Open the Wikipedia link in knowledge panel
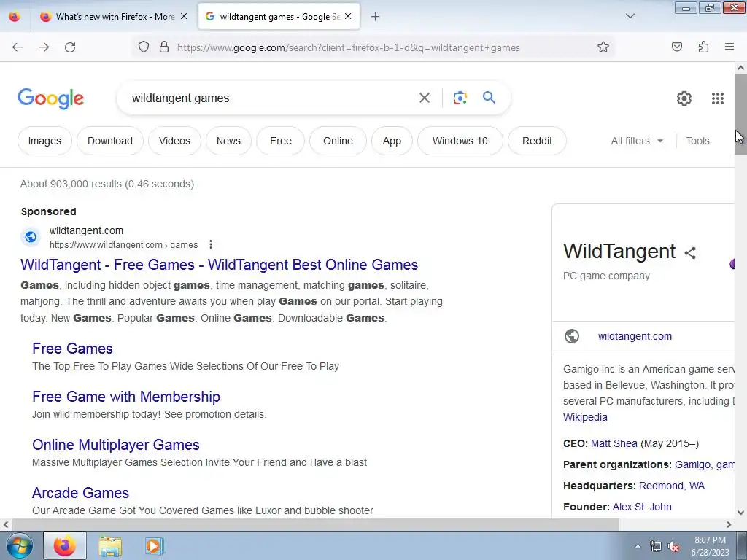This screenshot has width=747, height=560. point(585,417)
